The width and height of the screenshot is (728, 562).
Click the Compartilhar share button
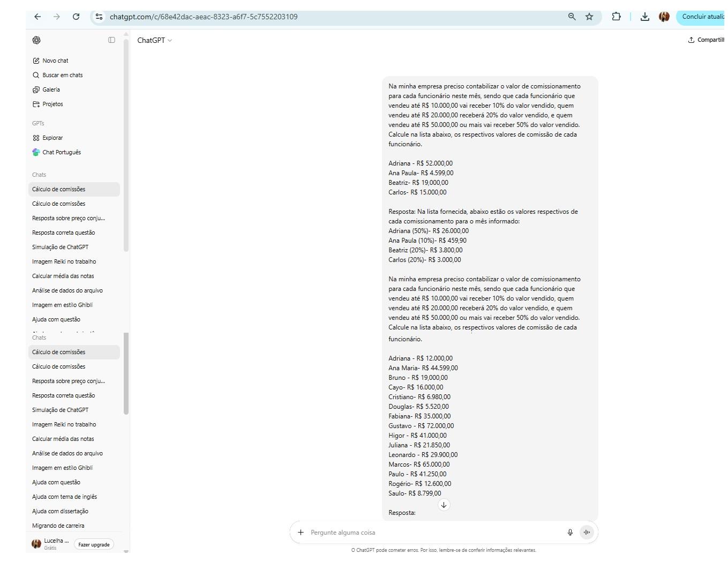point(706,40)
